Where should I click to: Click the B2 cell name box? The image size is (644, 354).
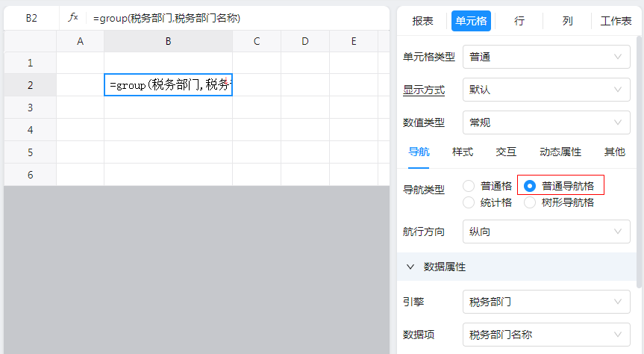(x=31, y=18)
